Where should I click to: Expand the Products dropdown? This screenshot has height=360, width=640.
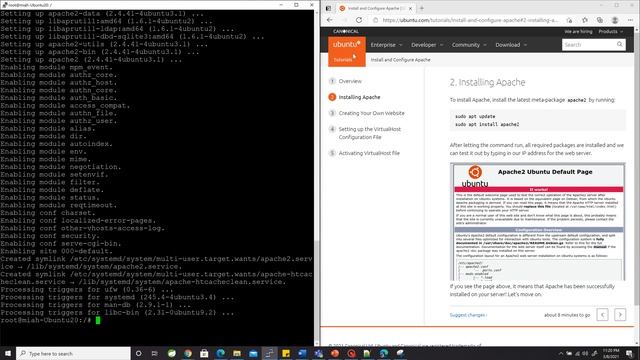[x=611, y=31]
